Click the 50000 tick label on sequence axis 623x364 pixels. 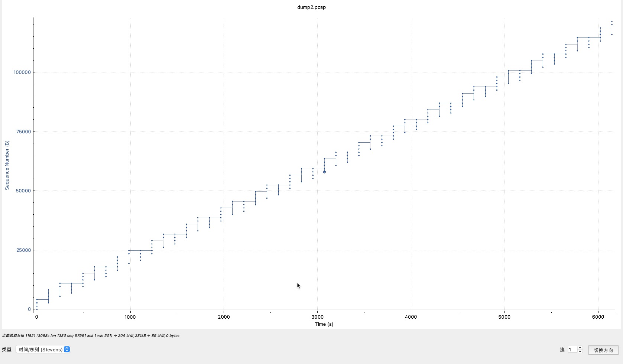pos(23,191)
